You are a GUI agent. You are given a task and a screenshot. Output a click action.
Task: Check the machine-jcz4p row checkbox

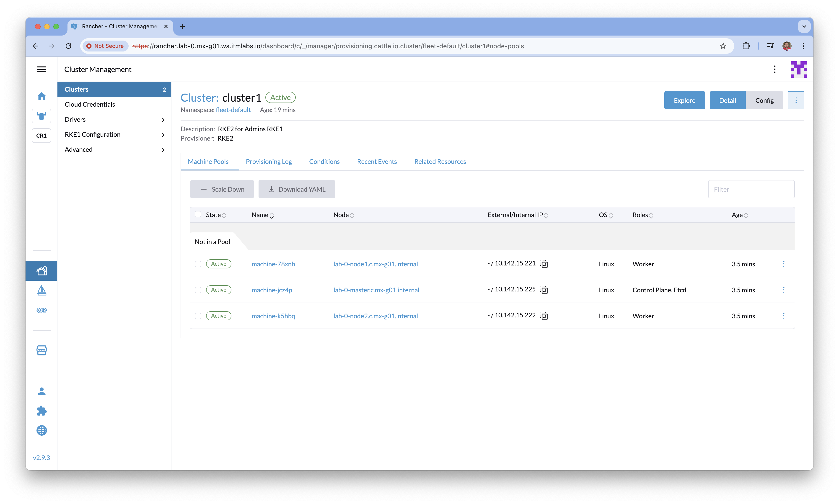coord(198,290)
